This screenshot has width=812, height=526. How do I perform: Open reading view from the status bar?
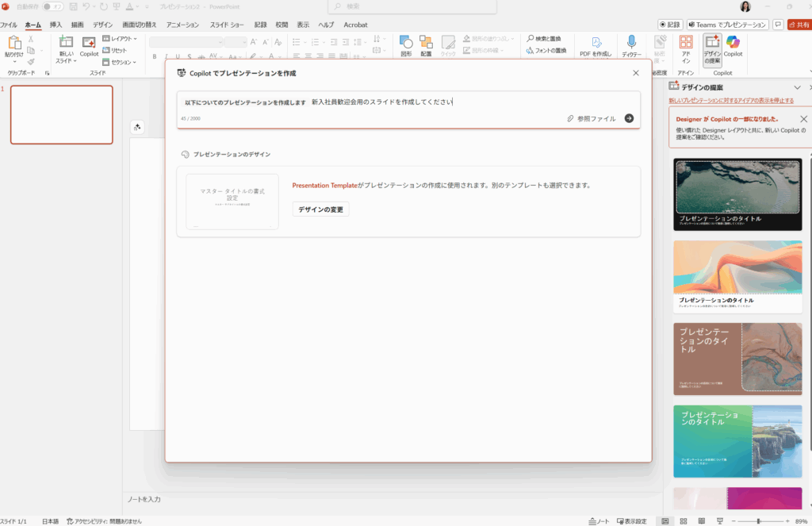[x=701, y=520]
